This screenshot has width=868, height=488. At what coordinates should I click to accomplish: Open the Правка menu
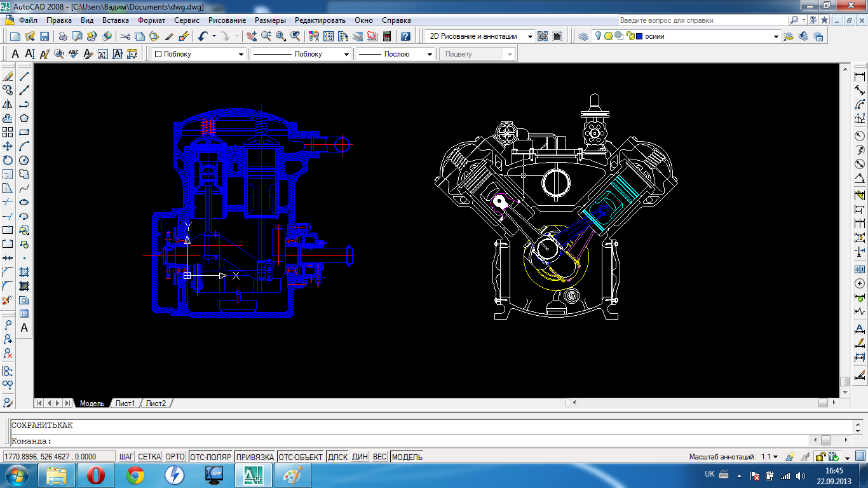click(x=59, y=20)
